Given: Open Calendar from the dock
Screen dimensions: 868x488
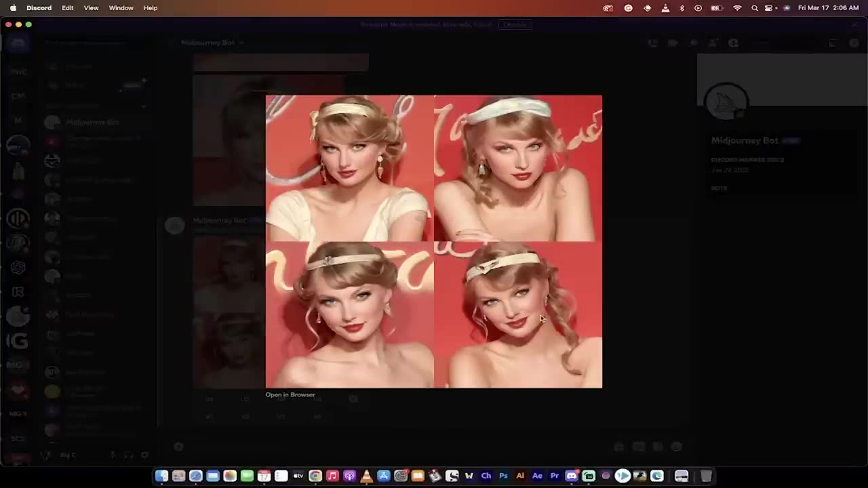Looking at the screenshot, I should [x=264, y=476].
